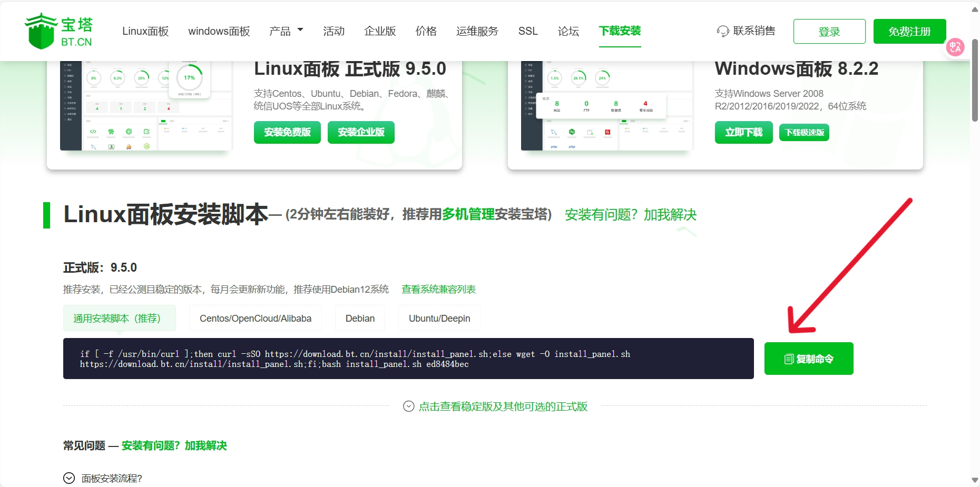Open the SSL menu item
The width and height of the screenshot is (980, 487).
coord(528,31)
